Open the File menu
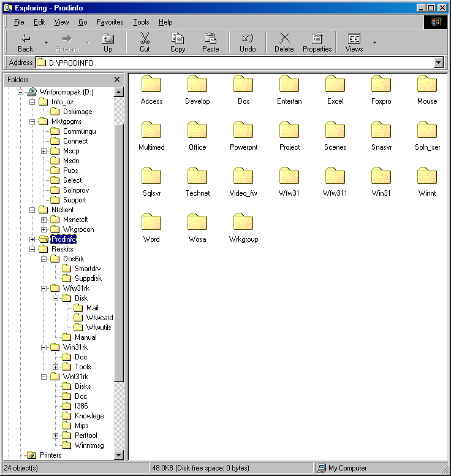The image size is (451, 476). [x=19, y=22]
